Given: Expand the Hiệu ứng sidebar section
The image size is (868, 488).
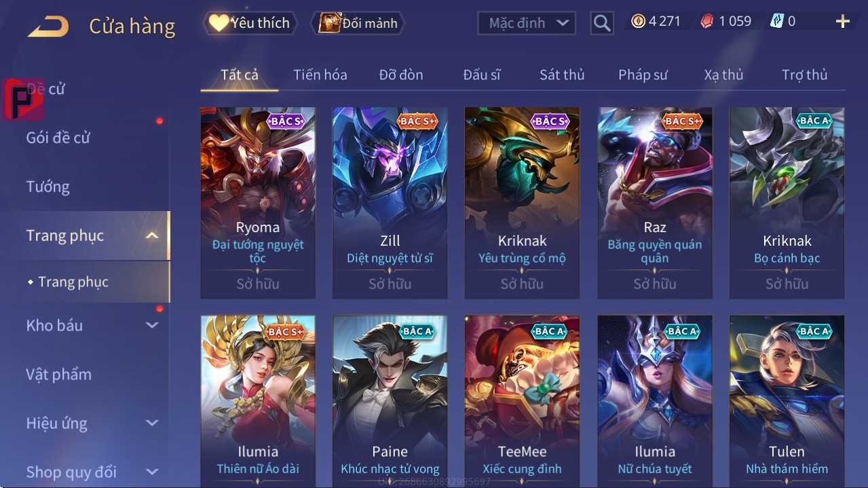Looking at the screenshot, I should tap(152, 423).
